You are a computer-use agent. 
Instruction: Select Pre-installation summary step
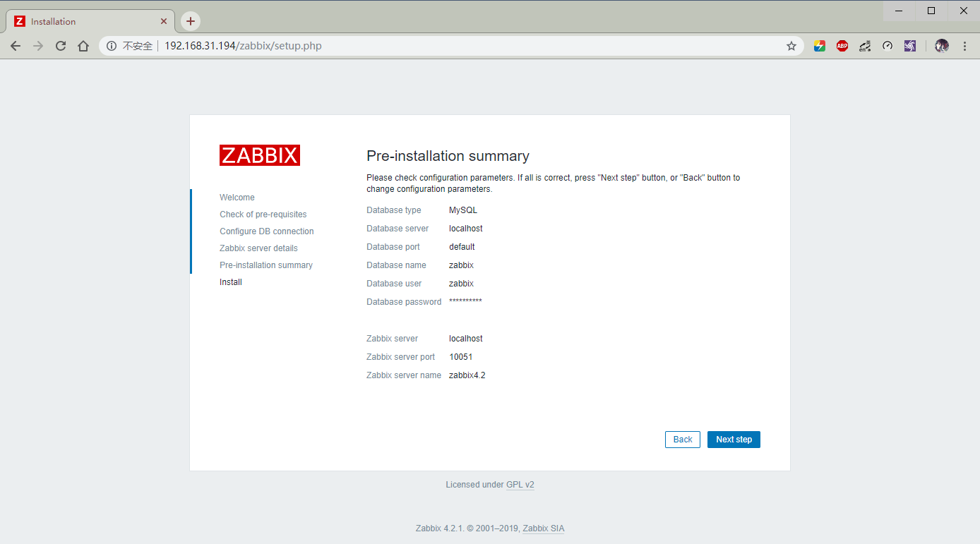point(266,265)
